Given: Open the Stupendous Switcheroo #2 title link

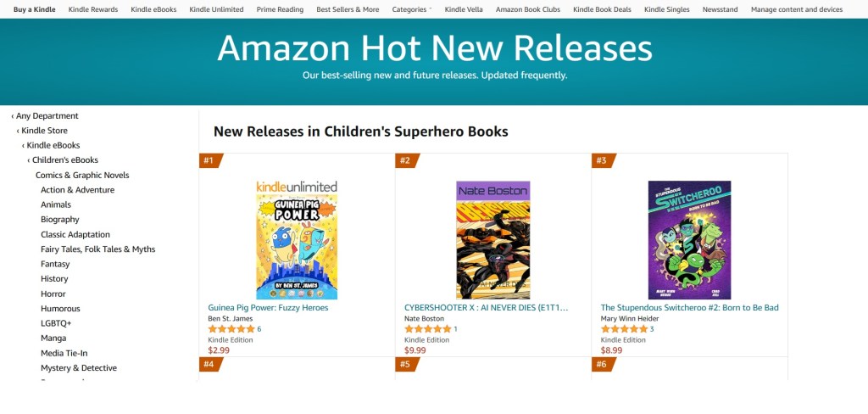Looking at the screenshot, I should (689, 308).
